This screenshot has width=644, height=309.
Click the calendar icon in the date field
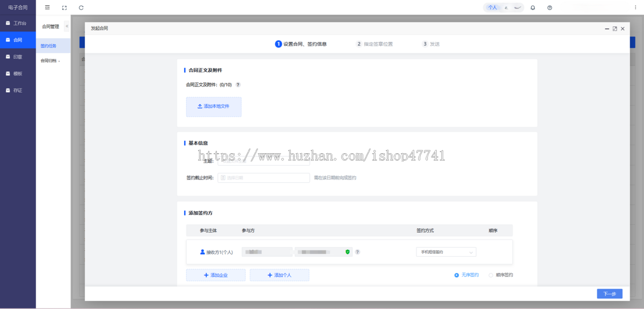(x=223, y=178)
